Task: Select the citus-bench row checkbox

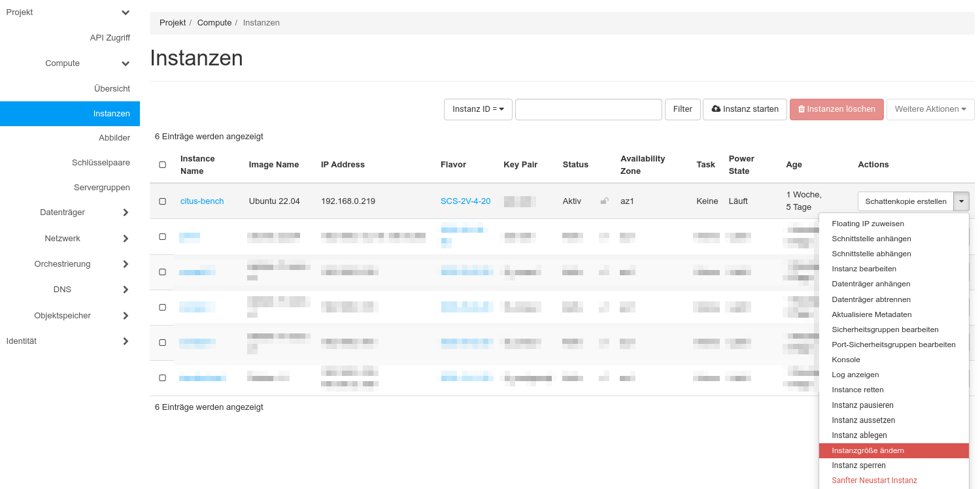Action: pyautogui.click(x=163, y=201)
